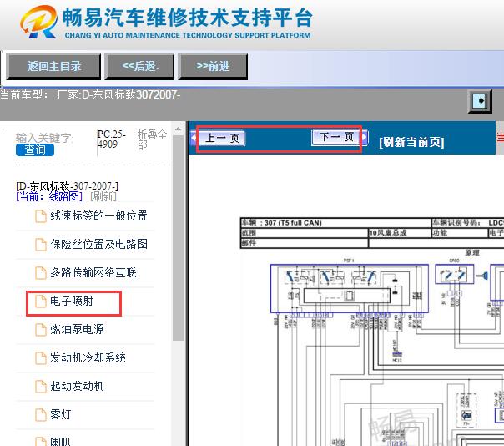Click the 刷新 link next to 线路图
Viewport: 504px width, 446px height.
click(x=103, y=196)
